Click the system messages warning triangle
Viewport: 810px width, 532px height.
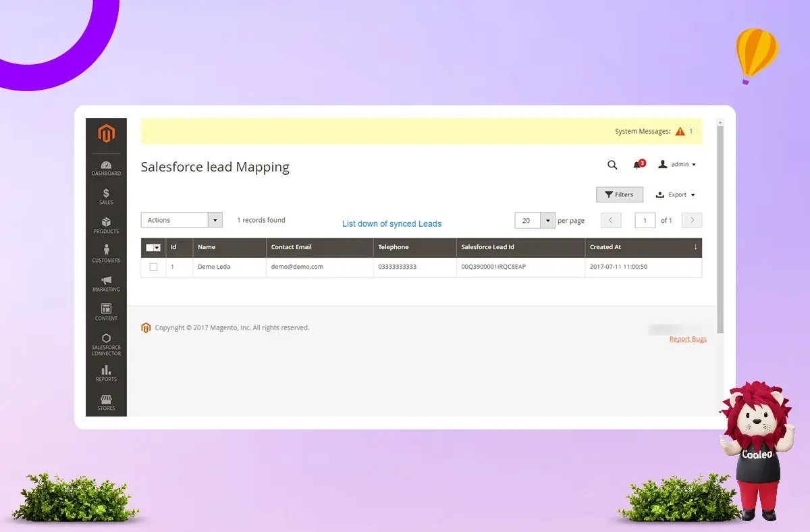pos(680,131)
